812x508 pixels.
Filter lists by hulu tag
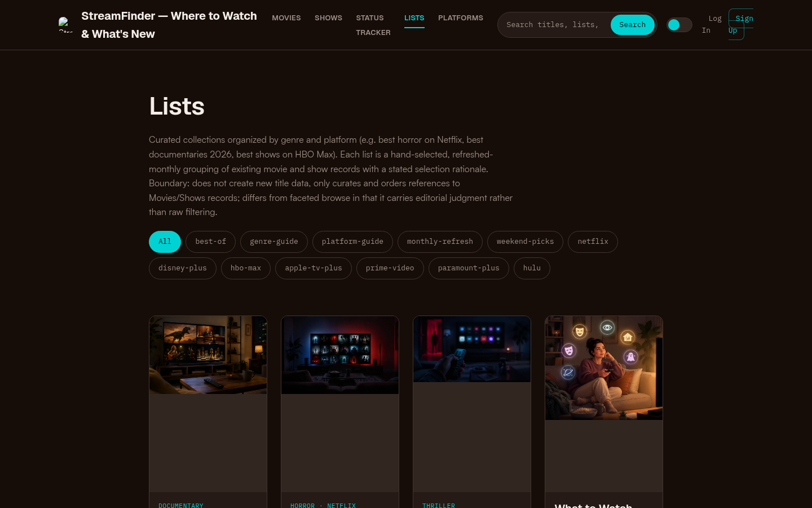pyautogui.click(x=532, y=268)
